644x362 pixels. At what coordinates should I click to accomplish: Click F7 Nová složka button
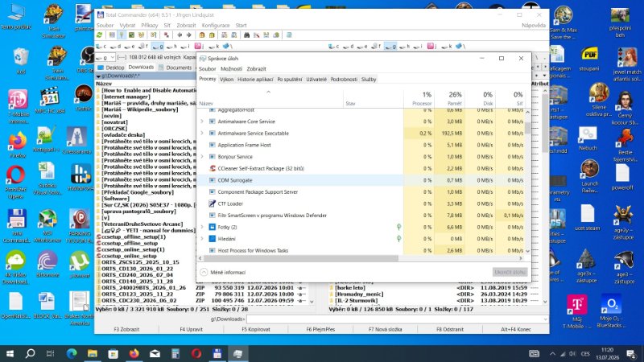386,329
